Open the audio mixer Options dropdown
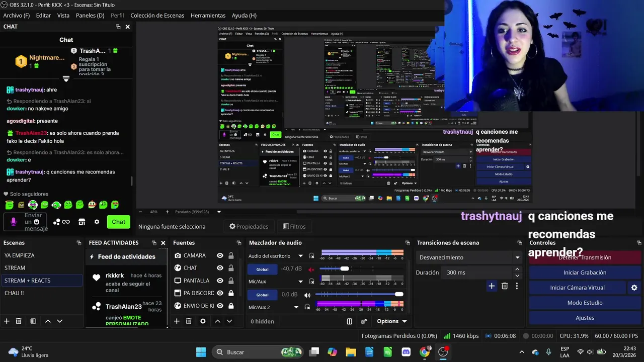This screenshot has width=644, height=362. [x=391, y=321]
